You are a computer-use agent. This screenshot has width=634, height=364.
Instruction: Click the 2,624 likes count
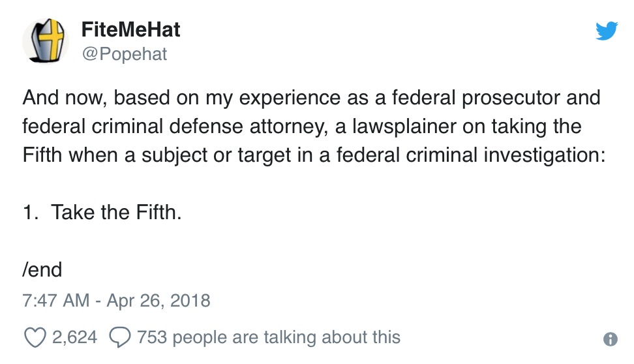point(75,337)
